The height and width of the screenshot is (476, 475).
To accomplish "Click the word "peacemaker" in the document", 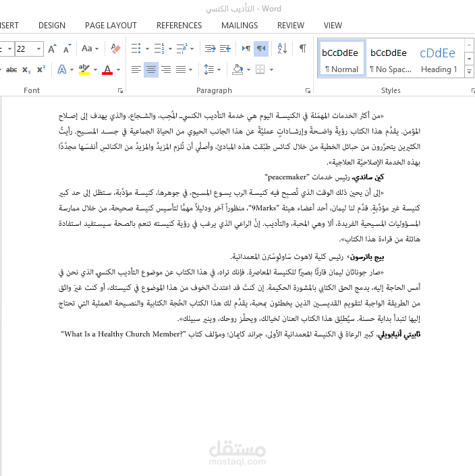I will point(287,177).
